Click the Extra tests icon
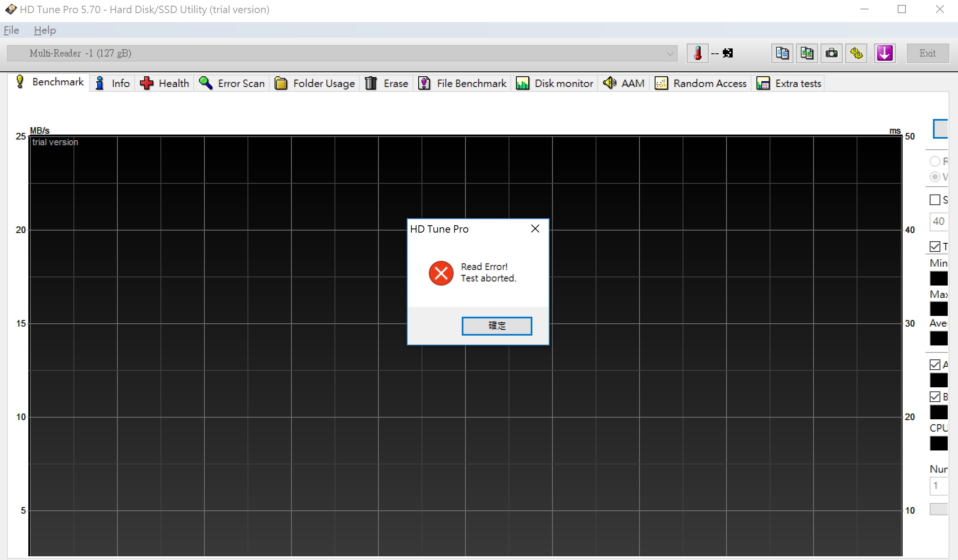The height and width of the screenshot is (560, 958). [x=763, y=83]
